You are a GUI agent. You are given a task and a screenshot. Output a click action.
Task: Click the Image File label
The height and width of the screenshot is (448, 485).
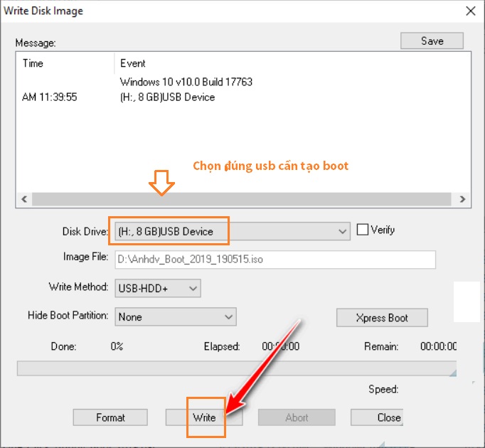coord(85,257)
